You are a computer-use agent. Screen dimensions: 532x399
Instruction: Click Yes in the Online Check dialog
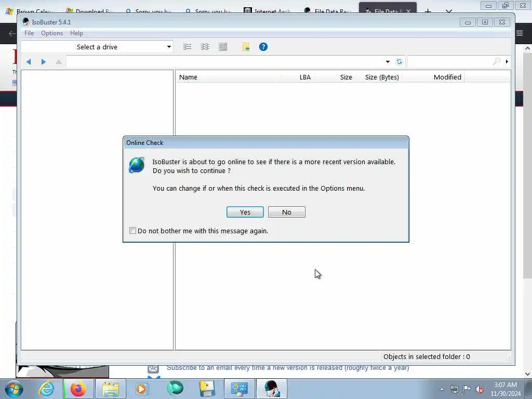[245, 212]
